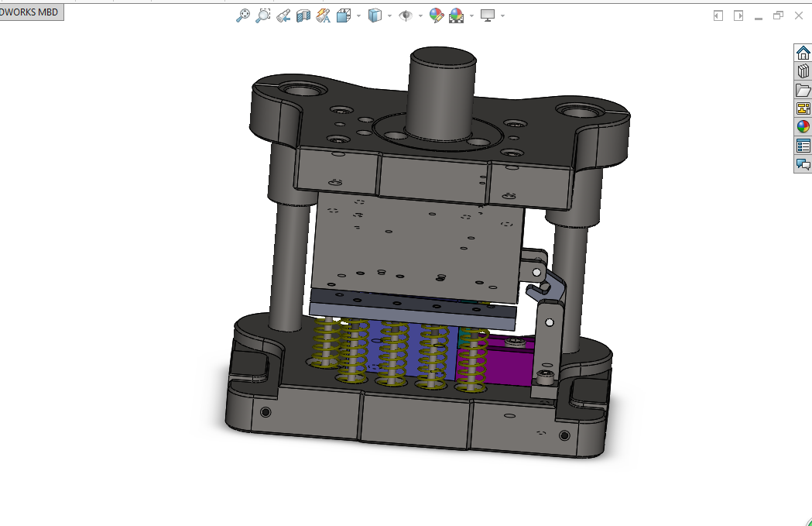Screen dimensions: 812x526
Task: Return to the Previous View
Action: point(283,15)
